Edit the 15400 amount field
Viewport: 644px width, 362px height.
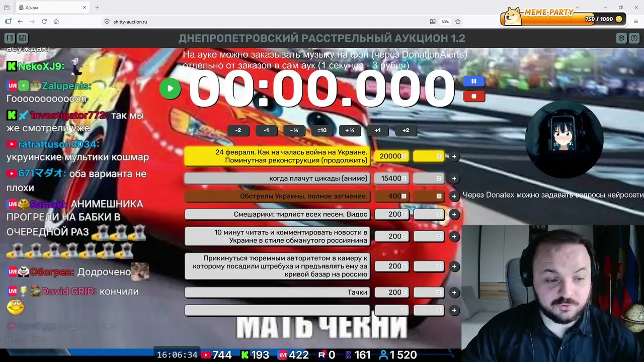coord(392,178)
